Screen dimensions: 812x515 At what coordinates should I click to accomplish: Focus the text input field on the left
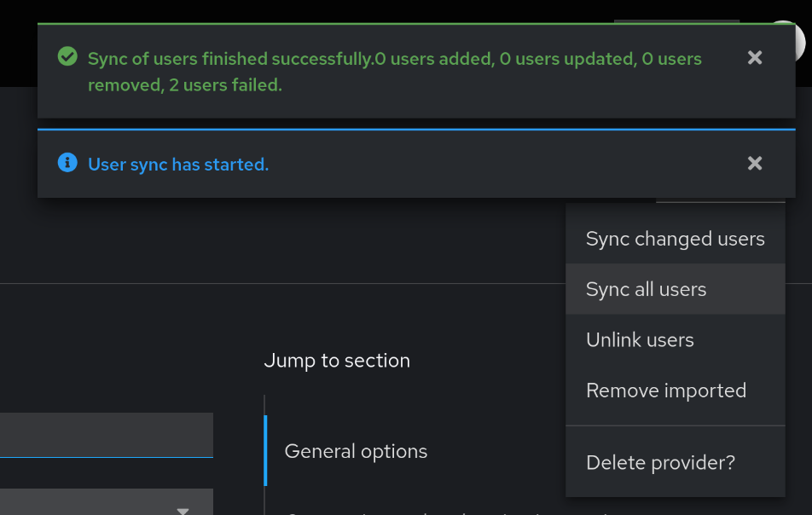102,435
